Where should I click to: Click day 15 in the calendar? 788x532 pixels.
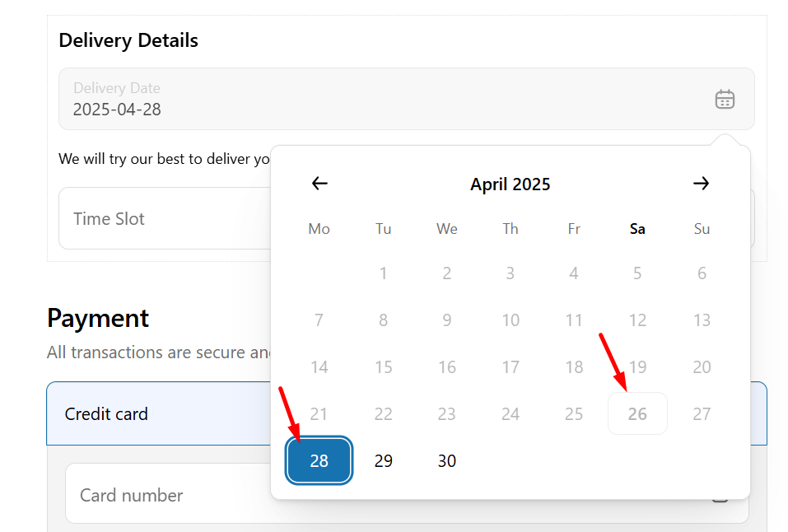point(384,367)
